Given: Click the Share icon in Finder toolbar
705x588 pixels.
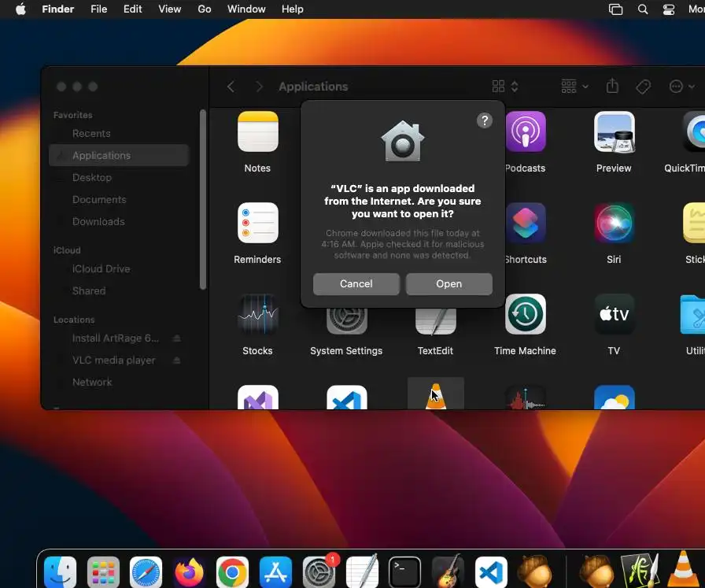Looking at the screenshot, I should [x=612, y=86].
